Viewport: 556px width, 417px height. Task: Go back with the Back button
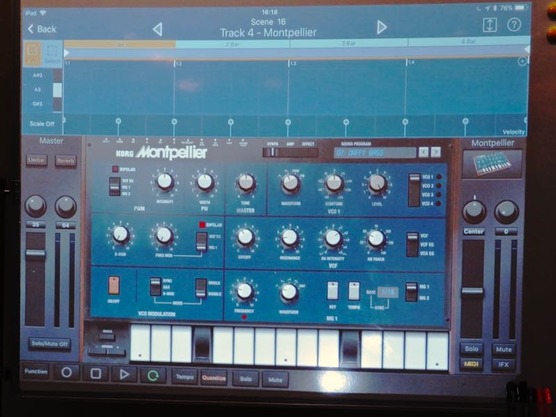42,29
